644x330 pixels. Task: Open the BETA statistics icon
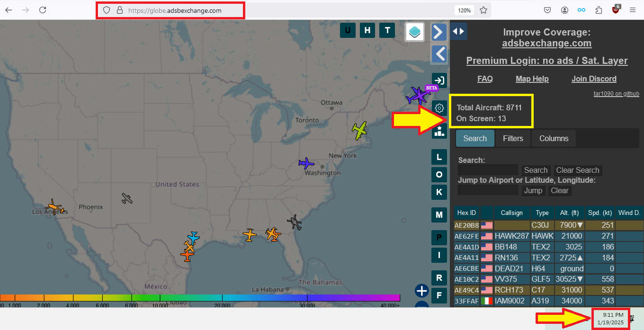point(439,131)
